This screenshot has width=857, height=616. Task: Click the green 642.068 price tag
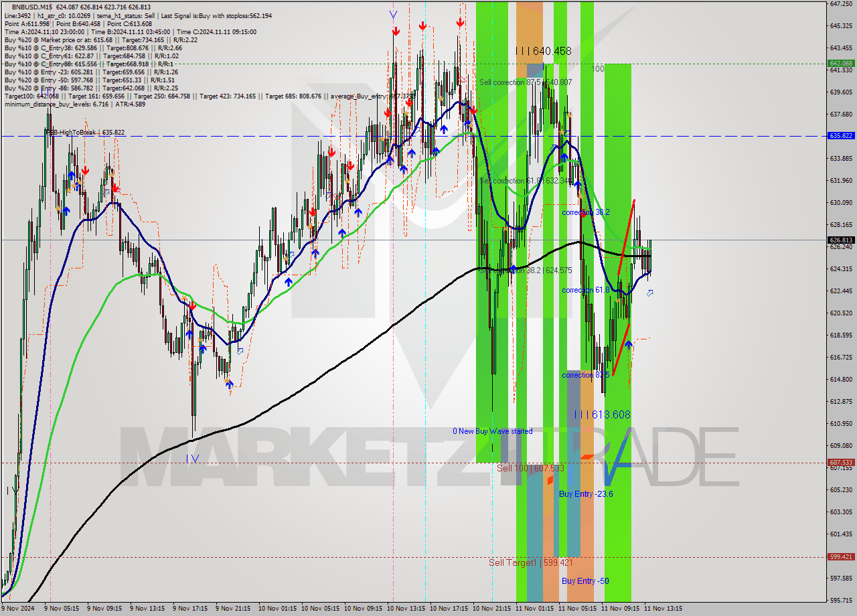point(841,63)
